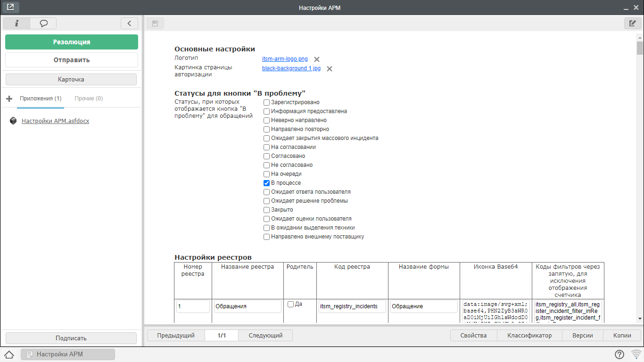This screenshot has width=644, height=362.
Task: Open the info tab icon
Action: click(17, 23)
